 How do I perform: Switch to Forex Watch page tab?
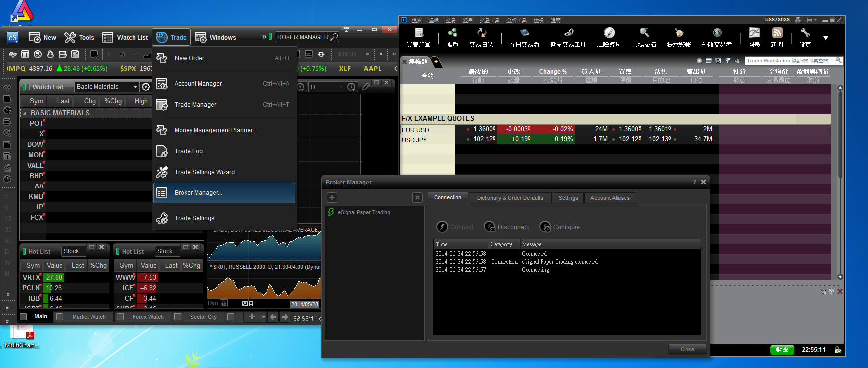coord(148,317)
